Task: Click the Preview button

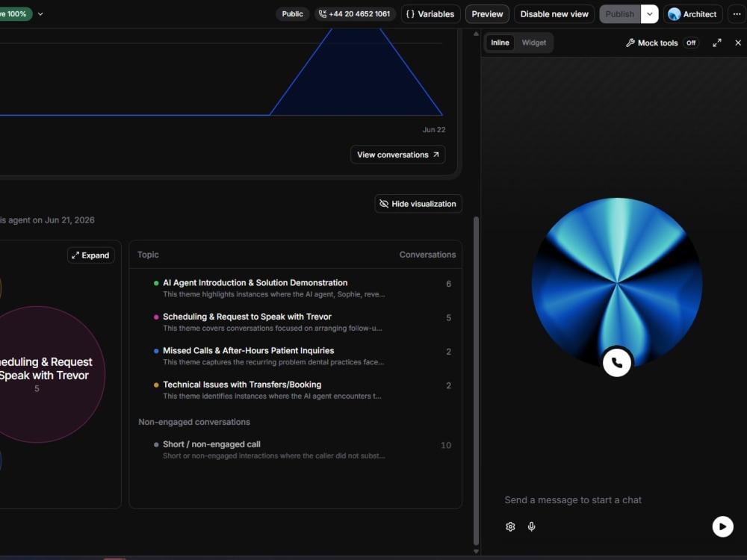Action: [487, 13]
